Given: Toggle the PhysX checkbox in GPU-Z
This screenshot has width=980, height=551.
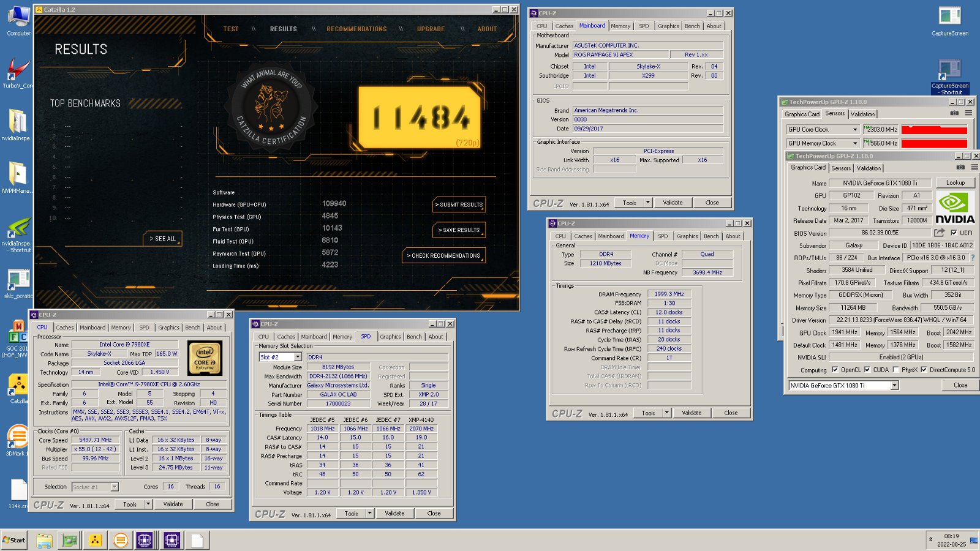Looking at the screenshot, I should 895,370.
